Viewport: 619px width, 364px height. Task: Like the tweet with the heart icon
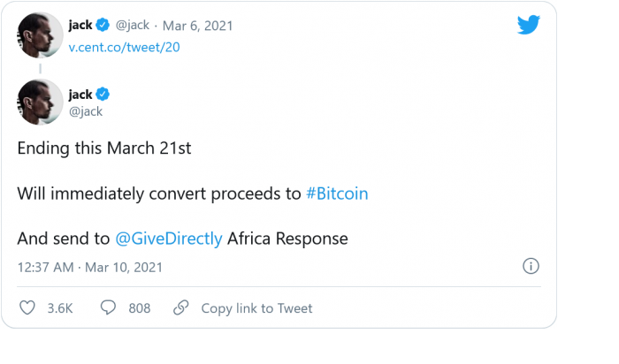click(x=27, y=307)
